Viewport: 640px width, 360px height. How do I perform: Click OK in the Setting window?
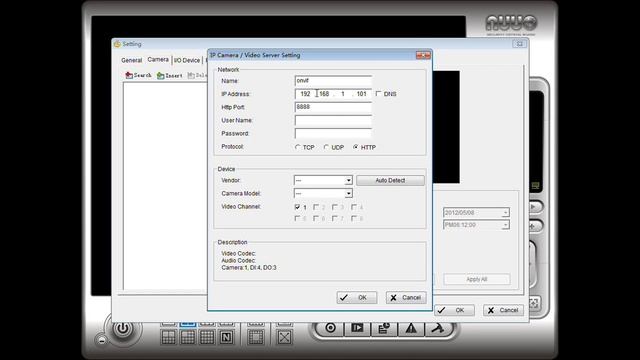(454, 310)
